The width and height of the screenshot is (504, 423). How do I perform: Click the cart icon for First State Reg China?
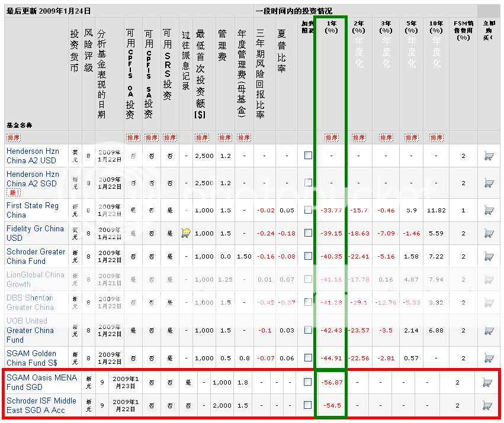(489, 210)
